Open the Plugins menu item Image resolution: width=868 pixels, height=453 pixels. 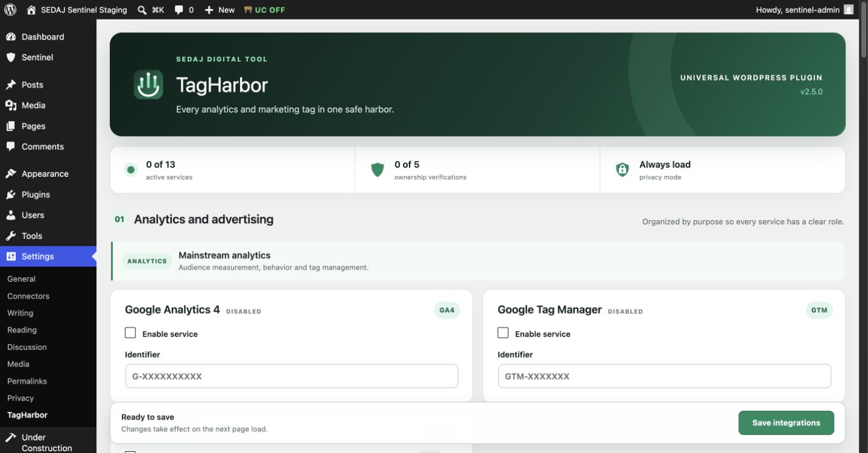pyautogui.click(x=48, y=194)
